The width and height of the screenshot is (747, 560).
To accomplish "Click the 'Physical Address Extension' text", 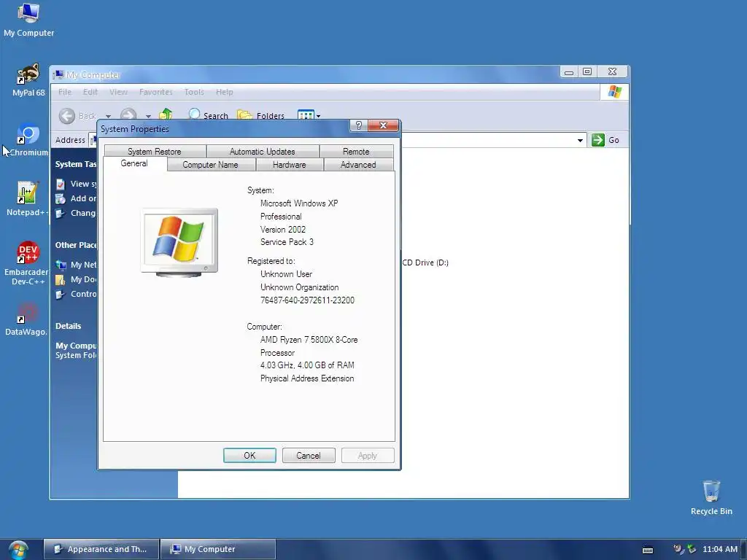I will [x=307, y=378].
